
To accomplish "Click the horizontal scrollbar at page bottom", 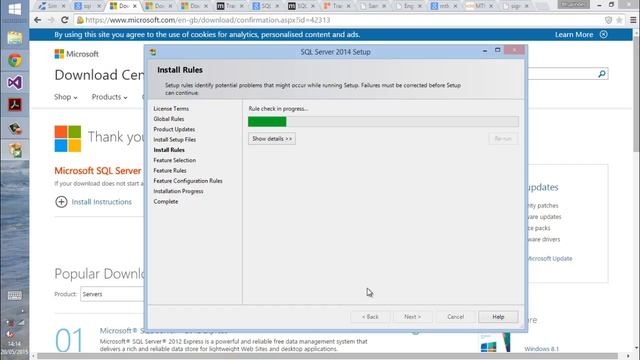I will pos(327,356).
